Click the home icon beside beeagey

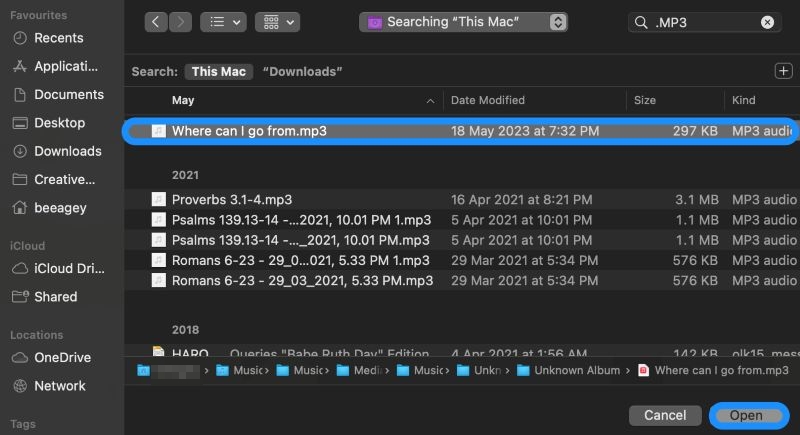click(20, 208)
